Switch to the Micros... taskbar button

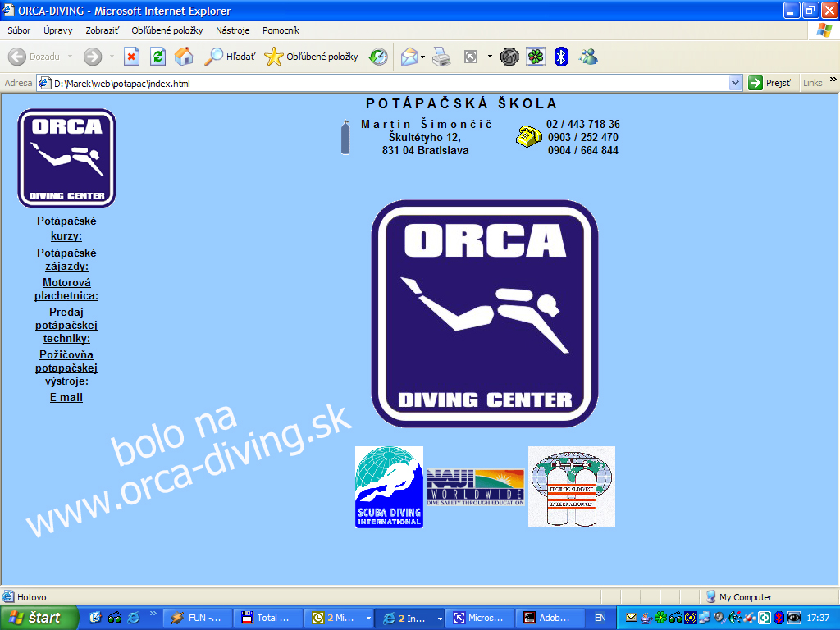[481, 618]
